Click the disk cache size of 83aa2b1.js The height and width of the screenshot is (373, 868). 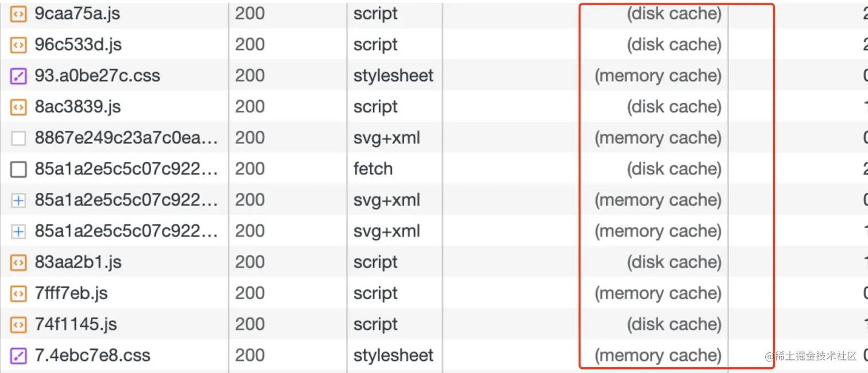tap(674, 262)
